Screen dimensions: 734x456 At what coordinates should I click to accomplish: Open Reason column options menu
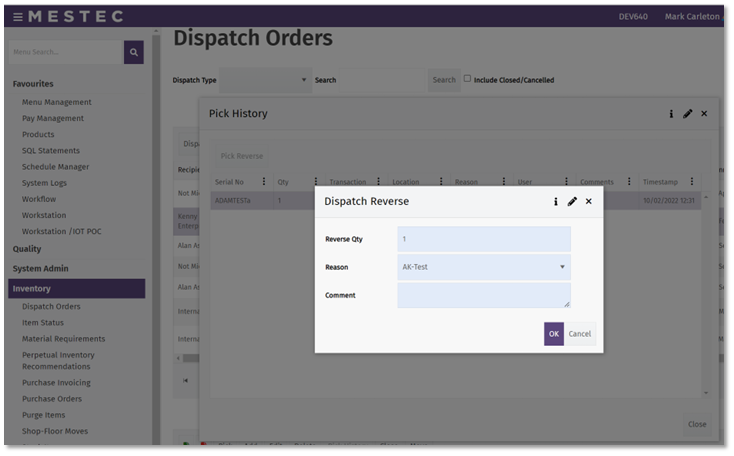[504, 181]
